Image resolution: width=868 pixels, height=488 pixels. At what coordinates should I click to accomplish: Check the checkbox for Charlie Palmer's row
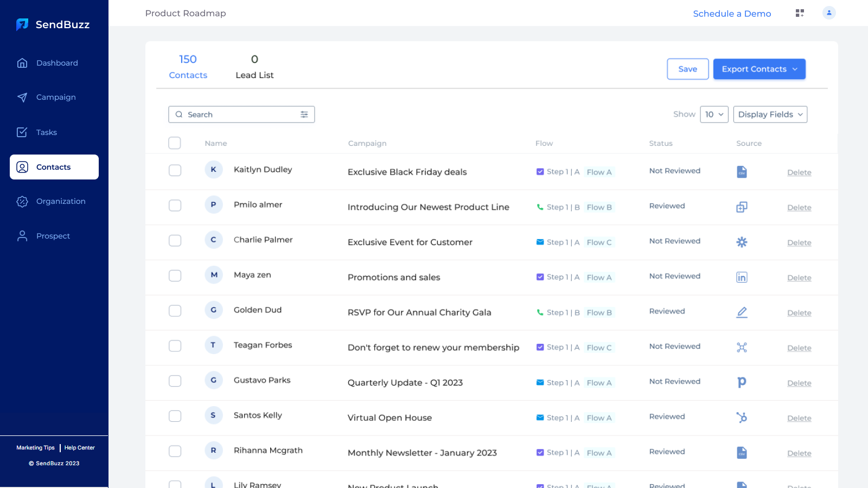coord(175,240)
